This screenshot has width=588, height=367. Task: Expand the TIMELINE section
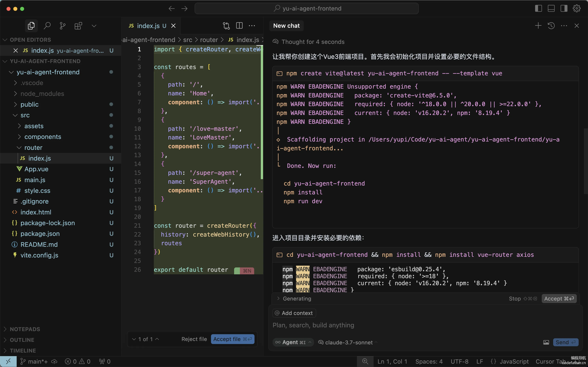point(61,351)
